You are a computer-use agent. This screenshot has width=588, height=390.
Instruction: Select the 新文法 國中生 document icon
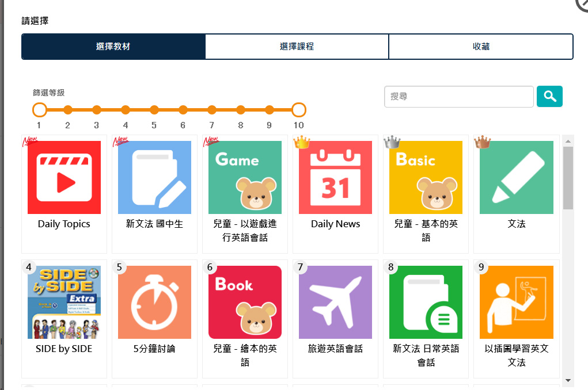[154, 177]
